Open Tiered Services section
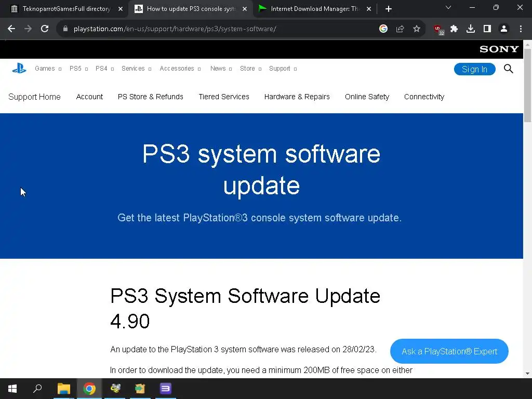Image resolution: width=532 pixels, height=399 pixels. tap(223, 97)
